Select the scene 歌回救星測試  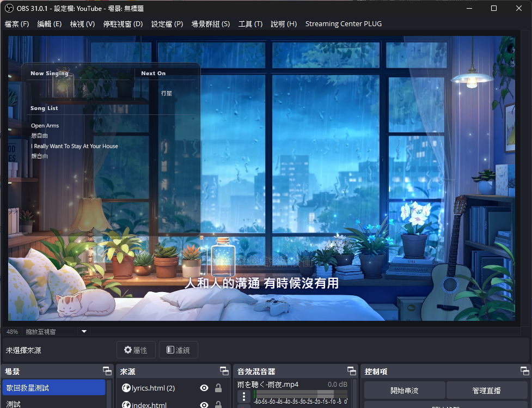54,388
